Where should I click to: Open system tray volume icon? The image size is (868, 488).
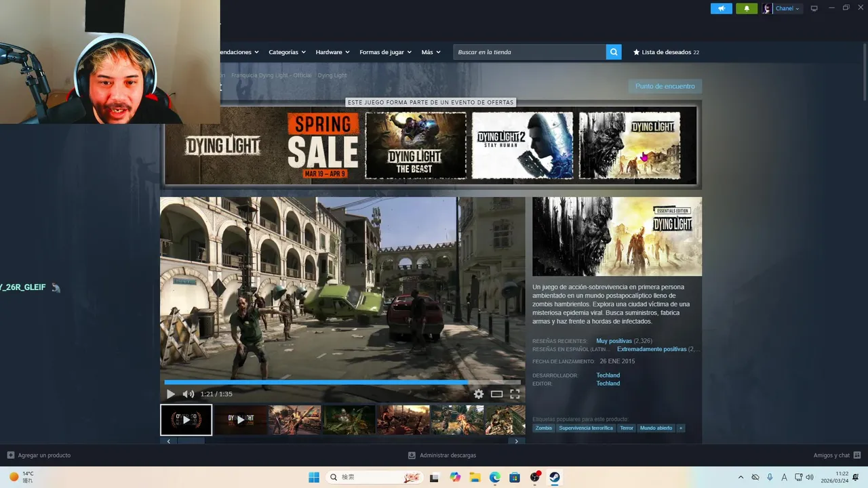[810, 477]
